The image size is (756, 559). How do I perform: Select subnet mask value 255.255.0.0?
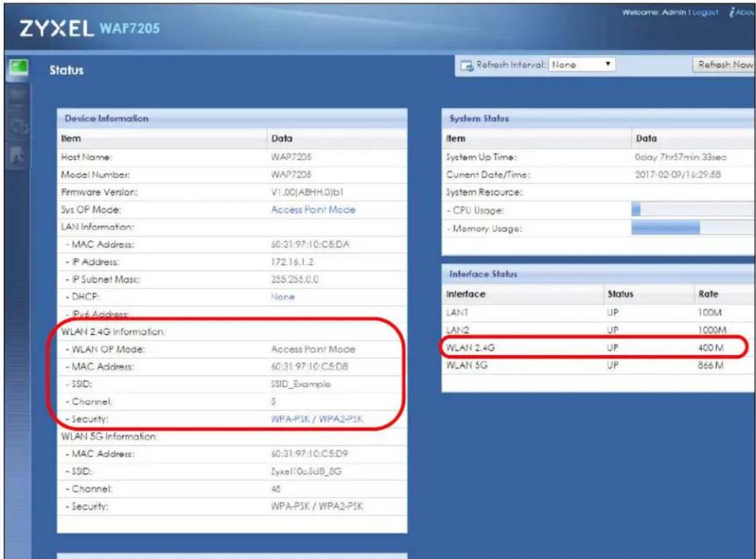tap(294, 279)
